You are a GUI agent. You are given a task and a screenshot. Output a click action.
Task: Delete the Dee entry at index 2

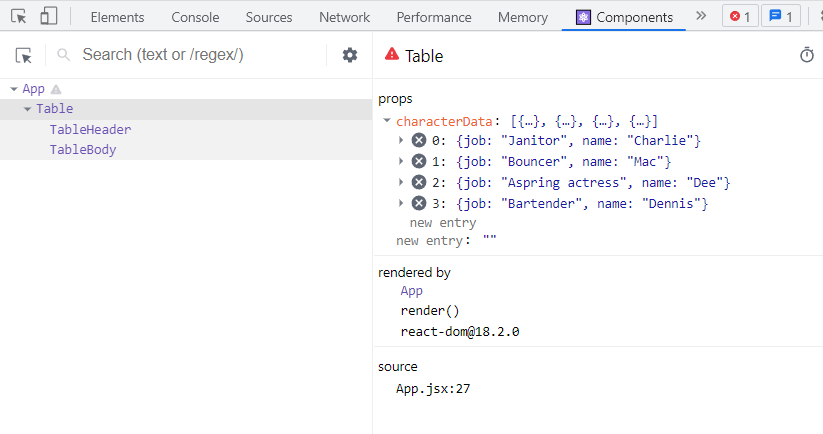[x=419, y=182]
